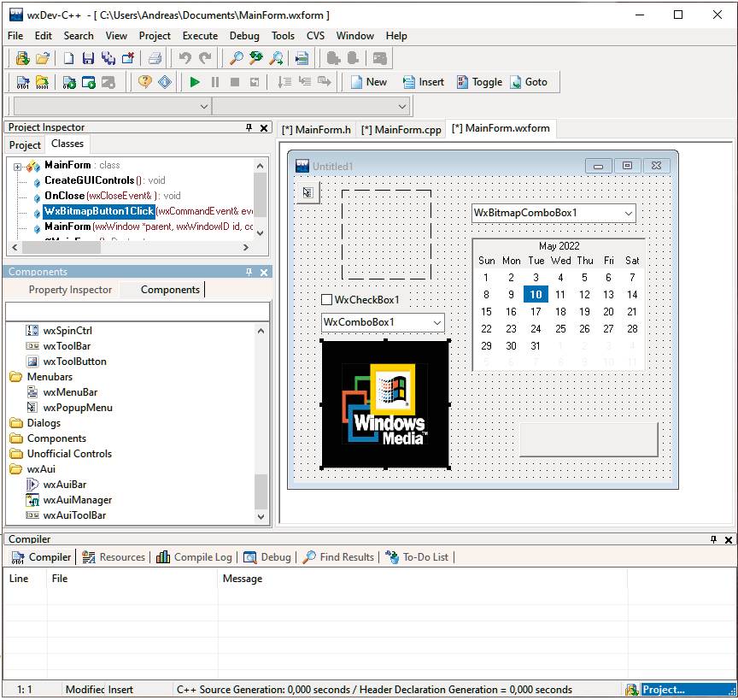Switch to the MainForm.h editor tab
The image size is (738, 700).
(x=316, y=130)
